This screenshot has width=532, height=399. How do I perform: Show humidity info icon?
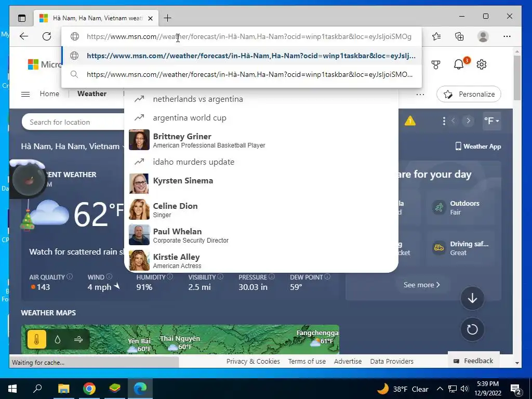(x=170, y=276)
